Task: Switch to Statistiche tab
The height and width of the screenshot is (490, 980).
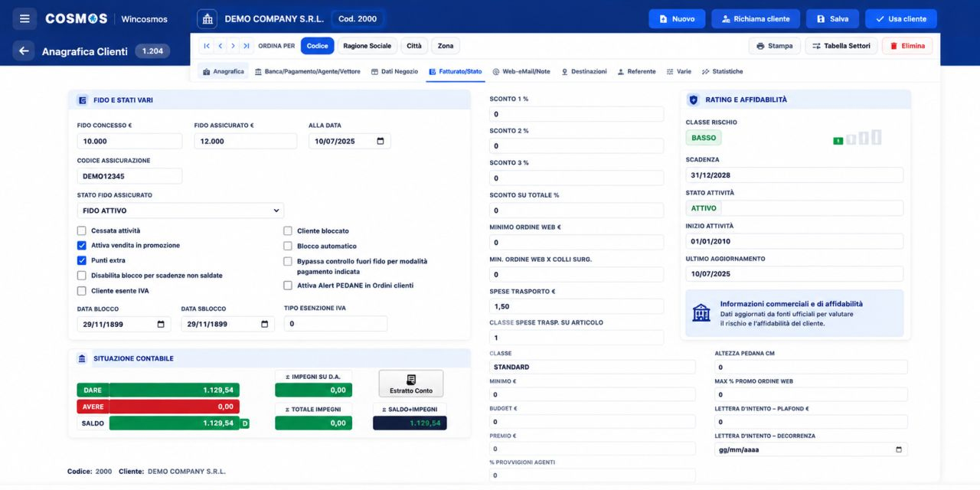Action: tap(722, 71)
